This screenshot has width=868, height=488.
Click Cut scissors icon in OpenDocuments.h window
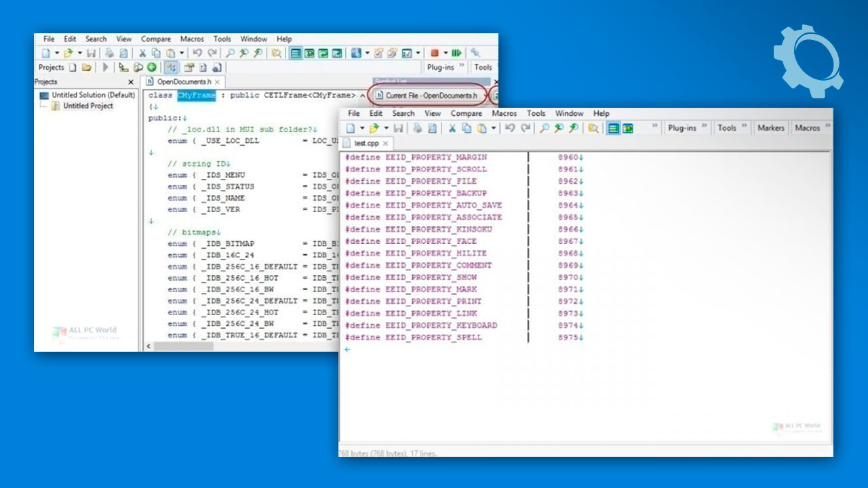[142, 53]
